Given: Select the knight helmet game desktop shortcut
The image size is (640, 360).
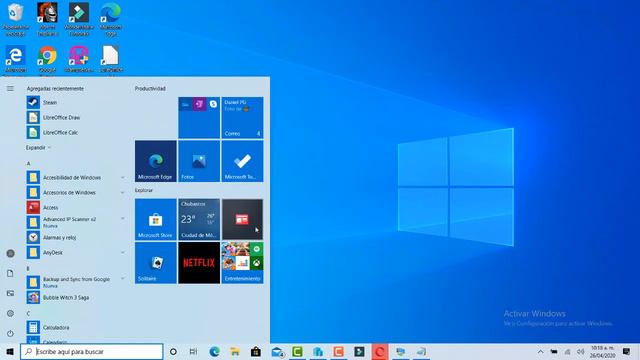Looking at the screenshot, I should point(47,20).
